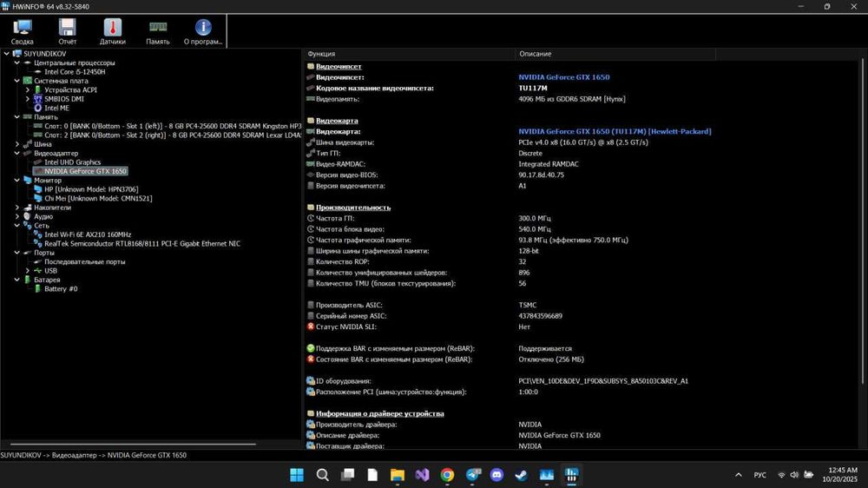
Task: Expand the Устройства ACPI node
Action: coord(28,89)
